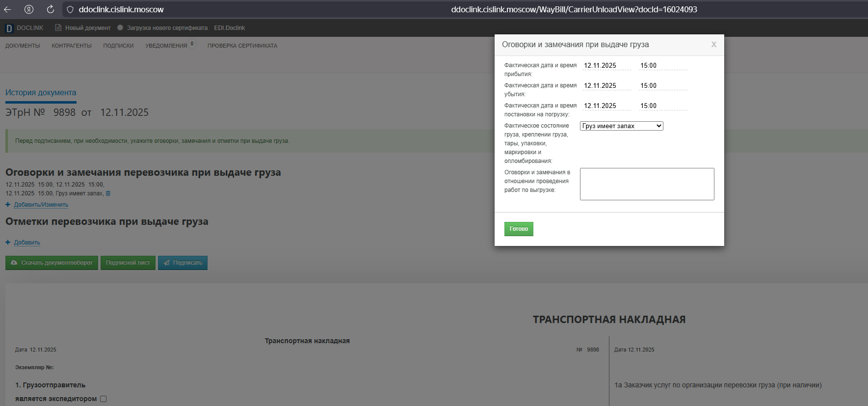Delete carrier remarks with trash icon
This screenshot has height=406, width=868.
tap(108, 193)
